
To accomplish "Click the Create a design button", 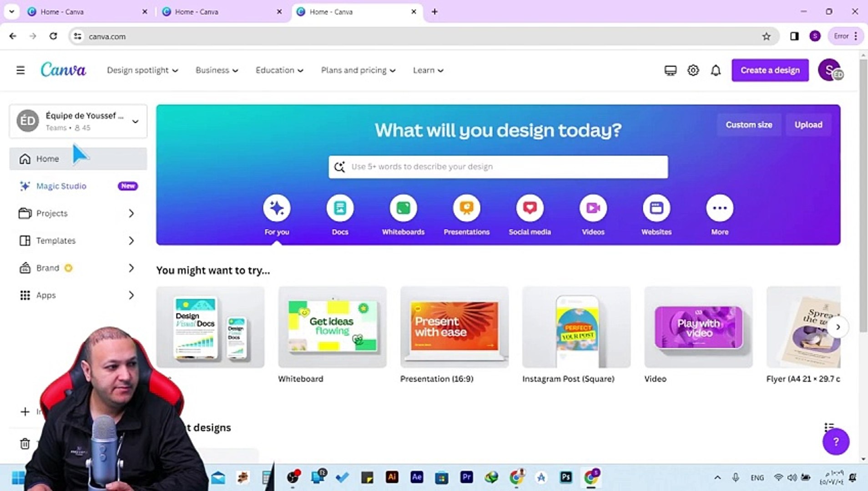I will pyautogui.click(x=770, y=70).
